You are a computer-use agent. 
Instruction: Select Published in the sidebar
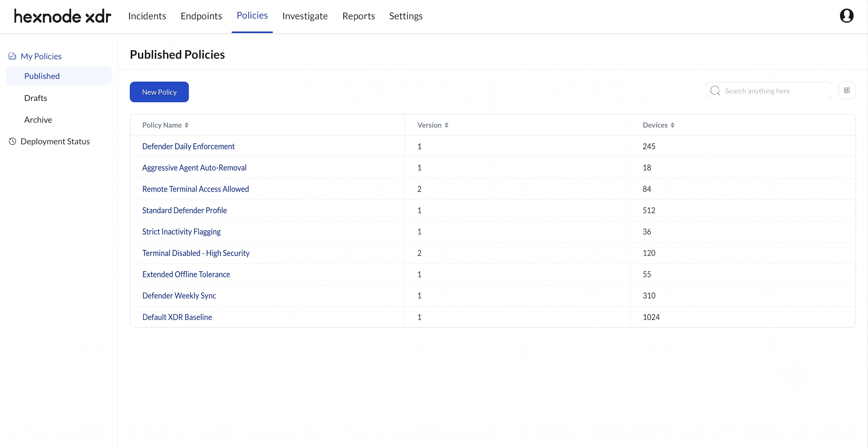(x=59, y=76)
